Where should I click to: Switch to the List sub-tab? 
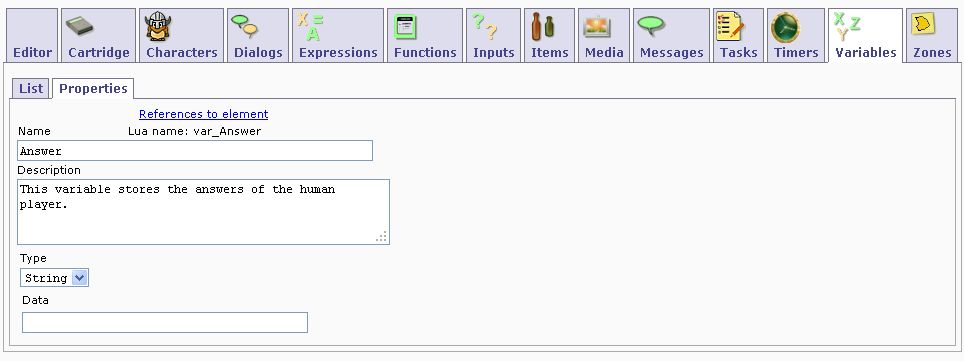click(31, 89)
